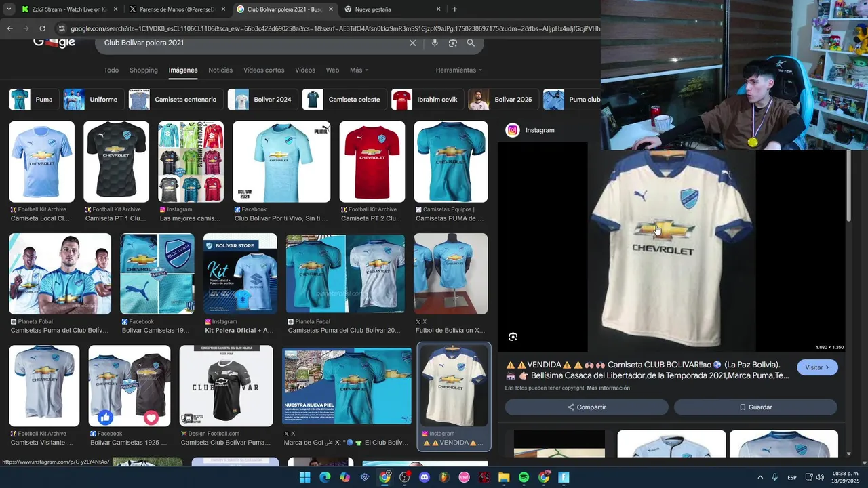Go back with the browser back arrow
This screenshot has height=488, width=868.
[9, 28]
